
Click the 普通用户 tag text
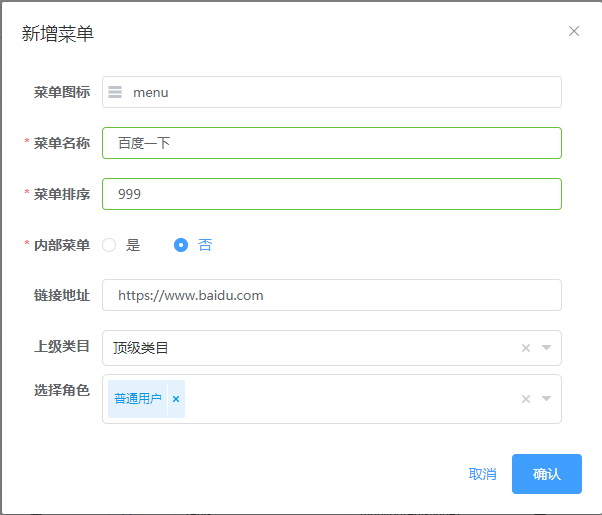coord(138,399)
